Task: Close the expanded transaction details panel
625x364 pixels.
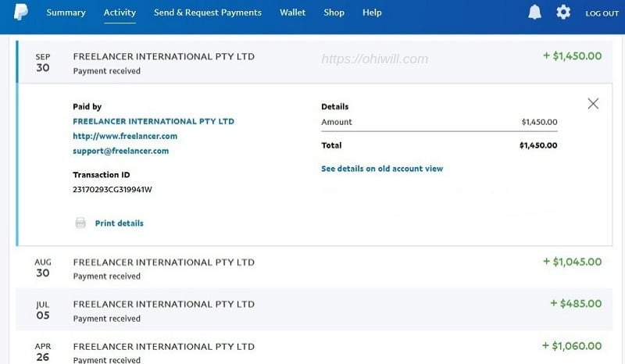Action: tap(593, 104)
